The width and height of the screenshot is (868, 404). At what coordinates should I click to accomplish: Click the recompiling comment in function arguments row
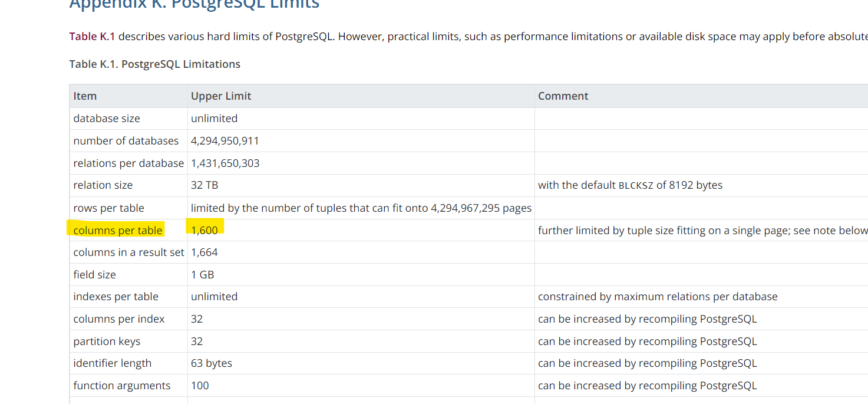coord(648,386)
